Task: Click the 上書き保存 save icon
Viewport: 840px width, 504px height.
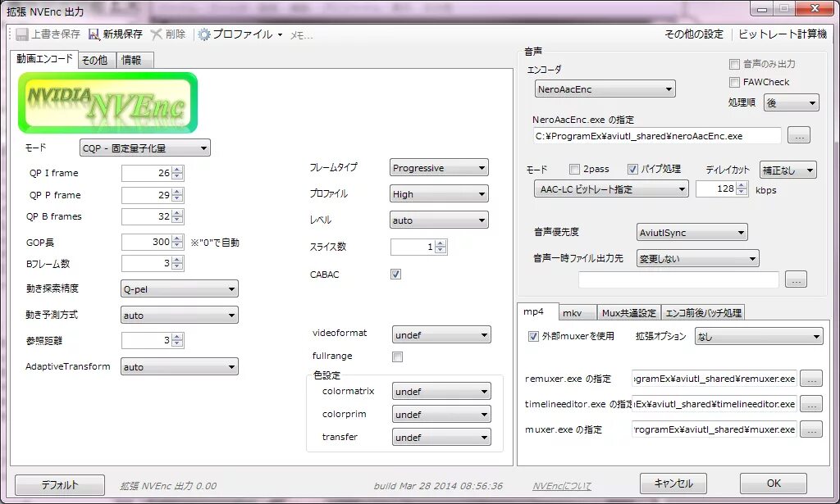Action: coord(22,34)
